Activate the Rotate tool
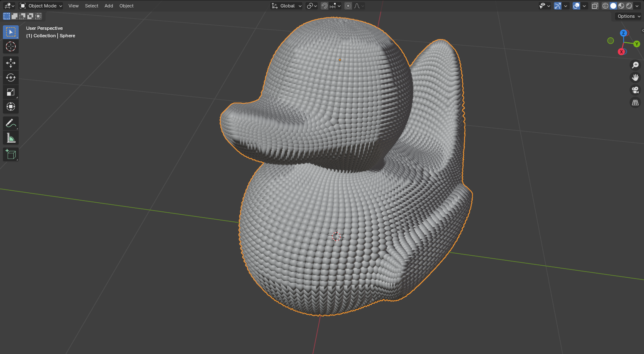The image size is (644, 354). (x=11, y=78)
